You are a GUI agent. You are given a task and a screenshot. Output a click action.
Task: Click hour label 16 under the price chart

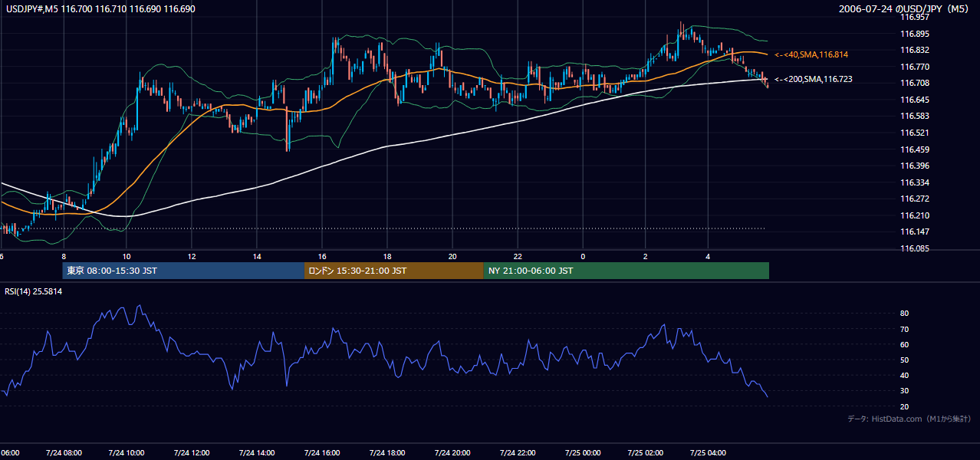322,256
